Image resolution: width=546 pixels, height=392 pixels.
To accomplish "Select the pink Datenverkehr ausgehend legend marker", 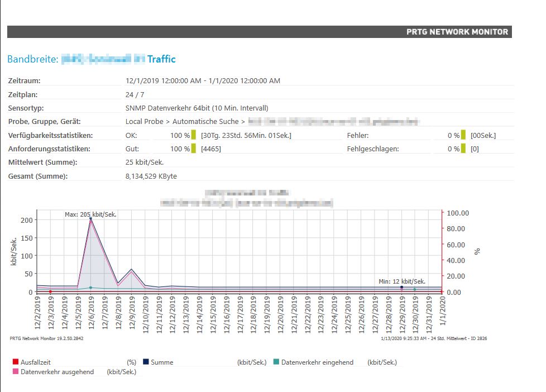I will pos(16,371).
